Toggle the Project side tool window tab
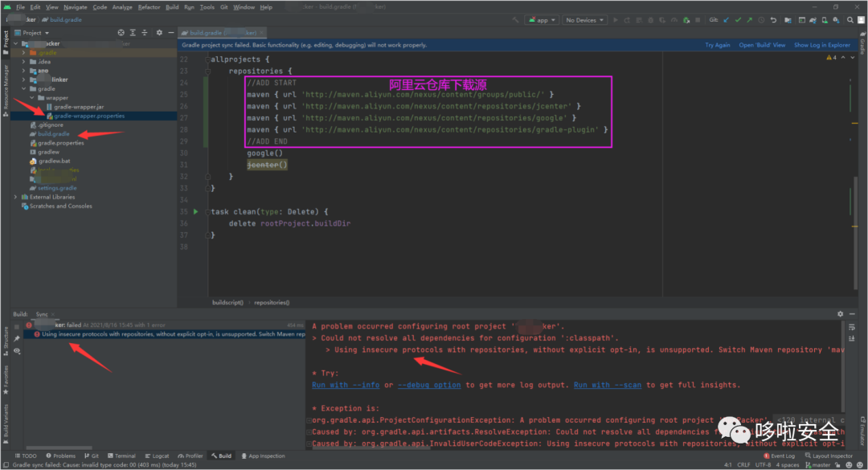868x470 pixels. (6, 43)
